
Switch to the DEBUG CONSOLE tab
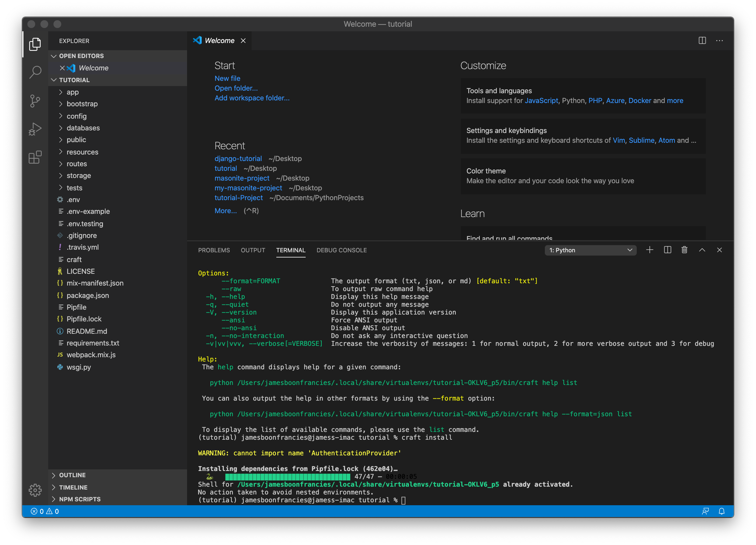click(342, 250)
